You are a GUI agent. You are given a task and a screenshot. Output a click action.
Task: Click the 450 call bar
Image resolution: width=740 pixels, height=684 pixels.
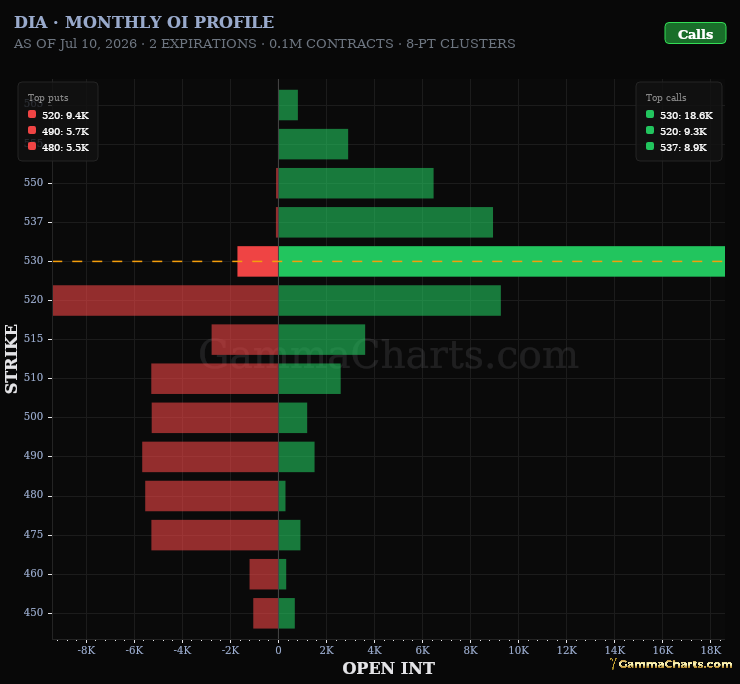click(286, 613)
